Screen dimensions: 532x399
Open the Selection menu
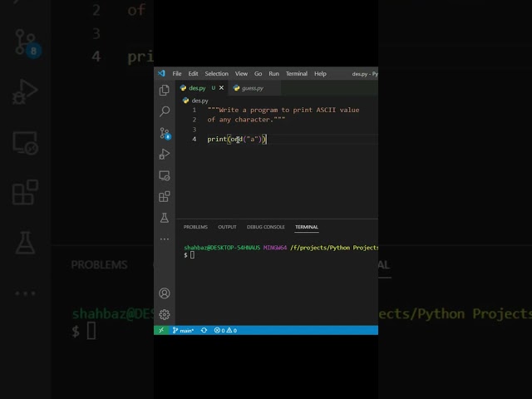(x=216, y=74)
